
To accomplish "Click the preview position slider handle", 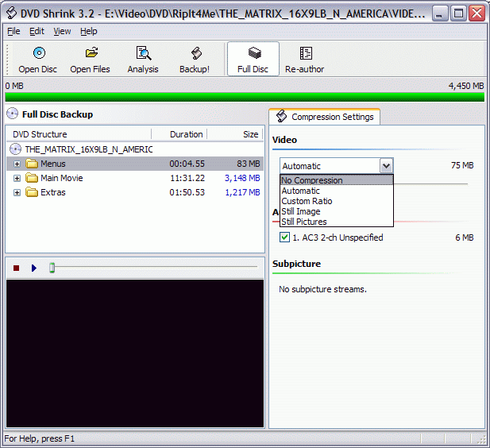I will (52, 268).
